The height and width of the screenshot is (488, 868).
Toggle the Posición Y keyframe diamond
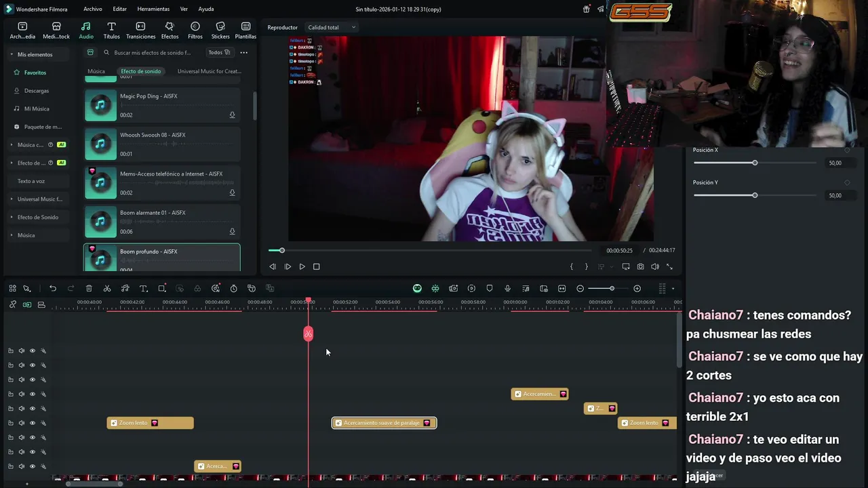pos(847,183)
